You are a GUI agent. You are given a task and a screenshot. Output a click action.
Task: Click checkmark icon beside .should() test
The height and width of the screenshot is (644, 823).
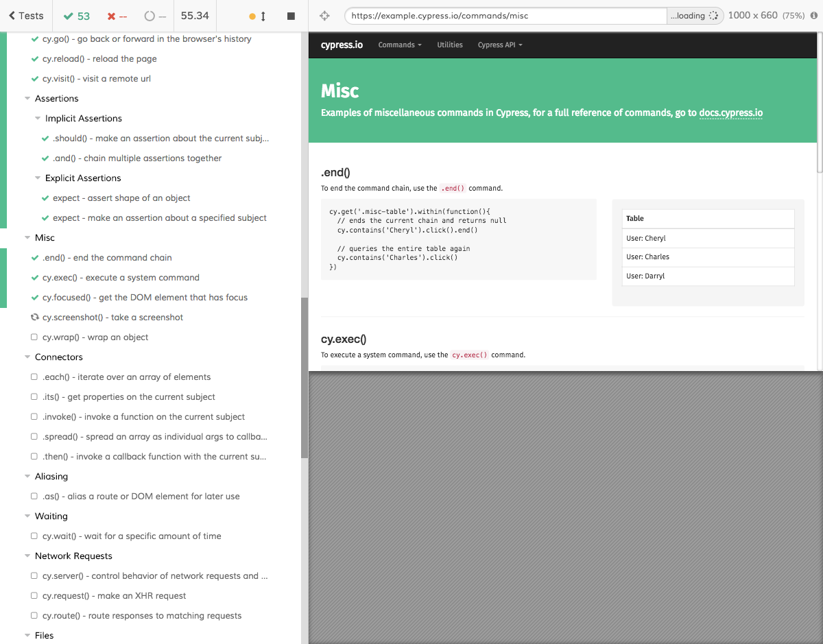click(x=45, y=139)
